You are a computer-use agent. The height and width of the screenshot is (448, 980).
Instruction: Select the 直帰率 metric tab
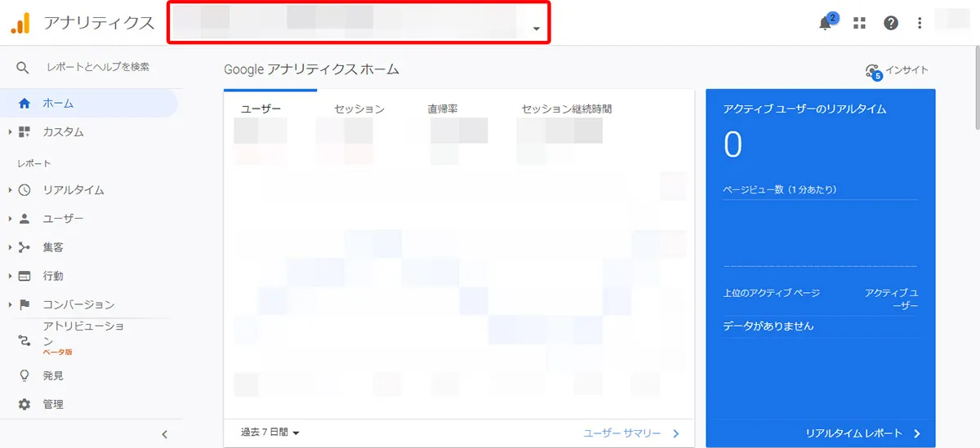pyautogui.click(x=442, y=109)
